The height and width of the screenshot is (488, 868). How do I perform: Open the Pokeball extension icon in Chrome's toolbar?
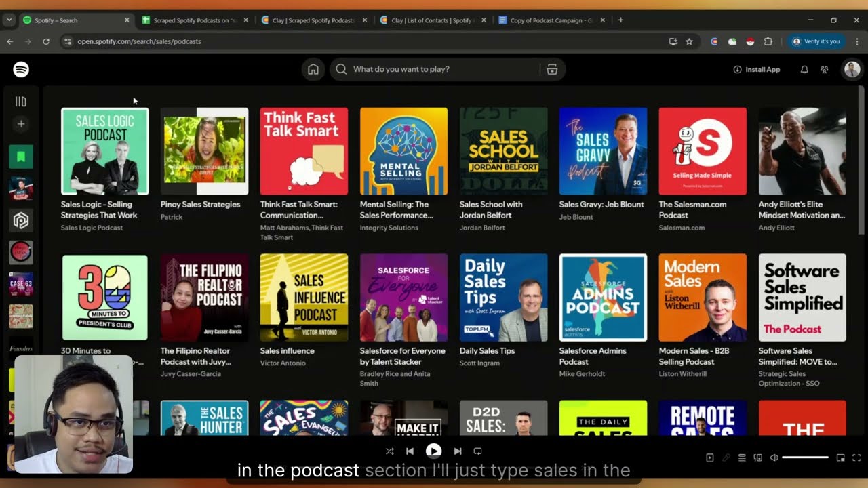pyautogui.click(x=750, y=41)
